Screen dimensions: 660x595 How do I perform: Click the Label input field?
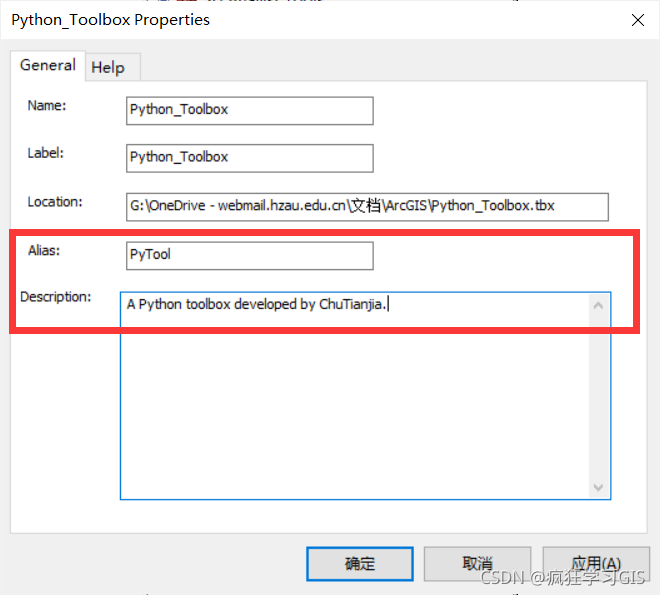point(250,158)
